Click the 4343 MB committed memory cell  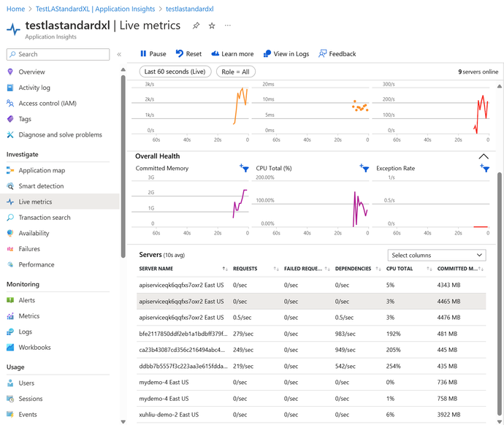tap(448, 286)
